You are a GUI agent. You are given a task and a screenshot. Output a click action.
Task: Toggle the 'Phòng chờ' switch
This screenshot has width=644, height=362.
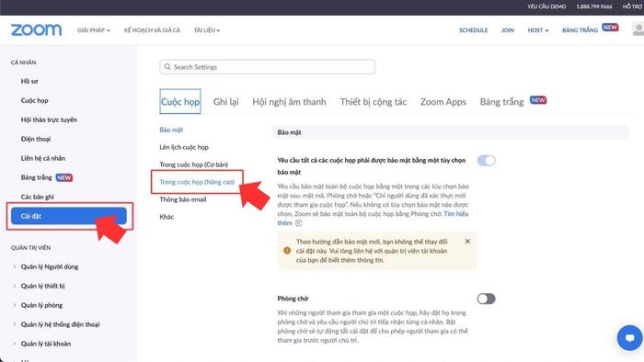click(486, 299)
